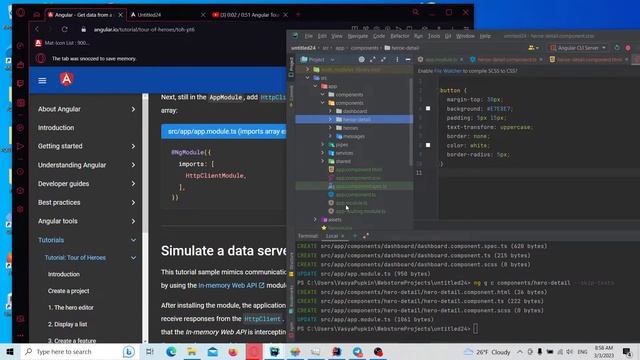Click the lock icon in the address bar
This screenshot has width=640, height=360.
click(84, 29)
